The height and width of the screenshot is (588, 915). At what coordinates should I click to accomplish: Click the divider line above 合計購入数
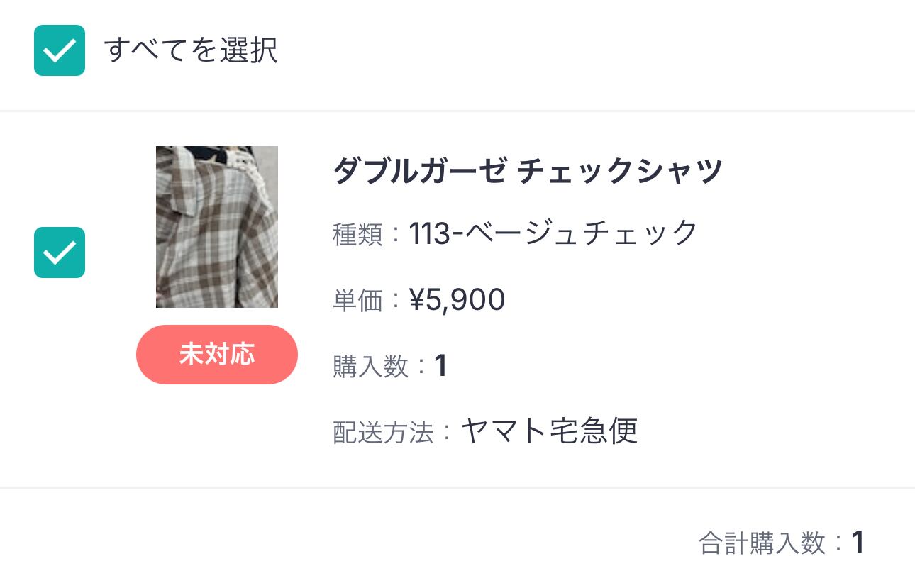tap(457, 487)
